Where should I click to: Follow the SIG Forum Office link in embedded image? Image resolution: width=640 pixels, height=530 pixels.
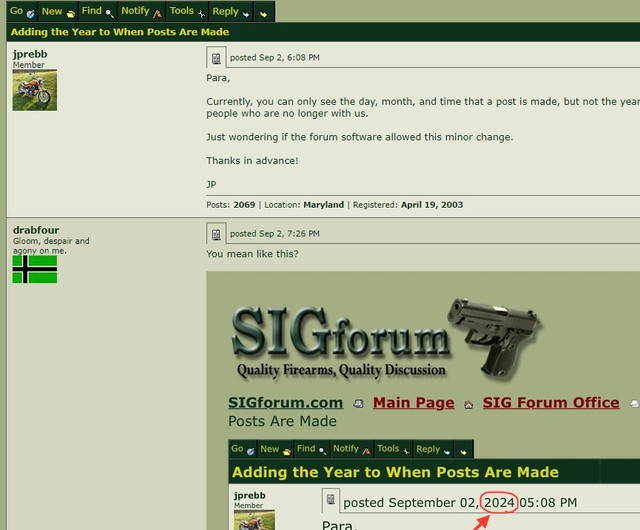[551, 403]
